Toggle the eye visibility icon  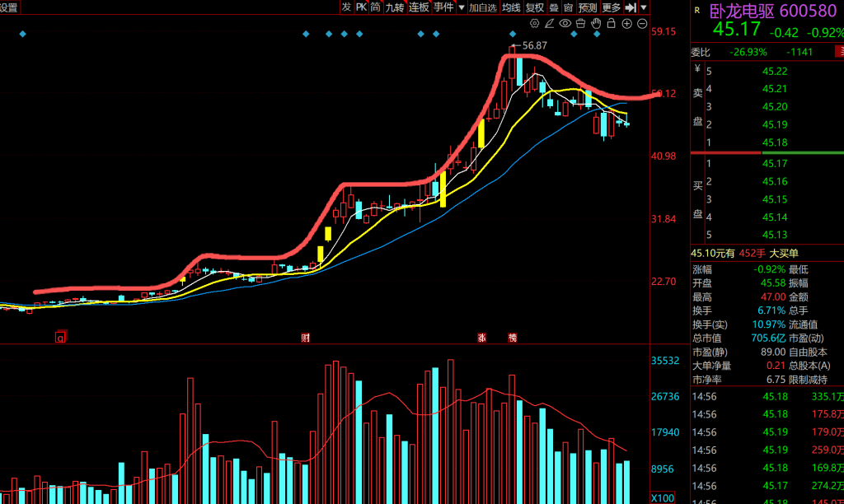tap(565, 23)
